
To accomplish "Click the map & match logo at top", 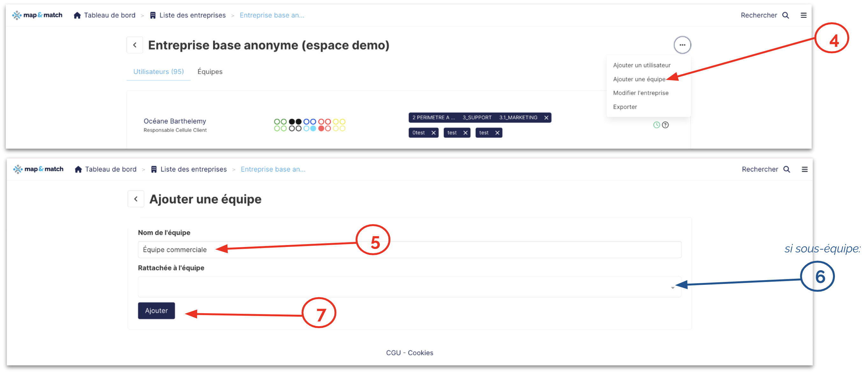I will (37, 15).
